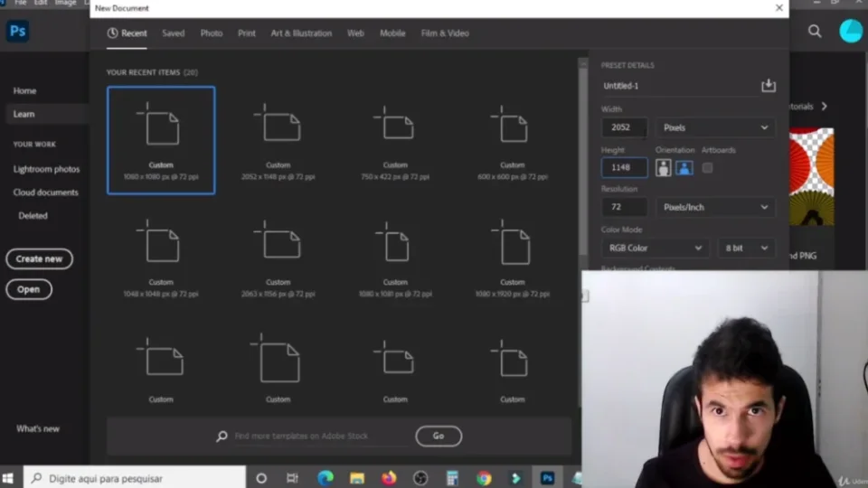Viewport: 868px width, 488px height.
Task: Expand tutorials with the right chevron arrow
Action: [x=825, y=107]
